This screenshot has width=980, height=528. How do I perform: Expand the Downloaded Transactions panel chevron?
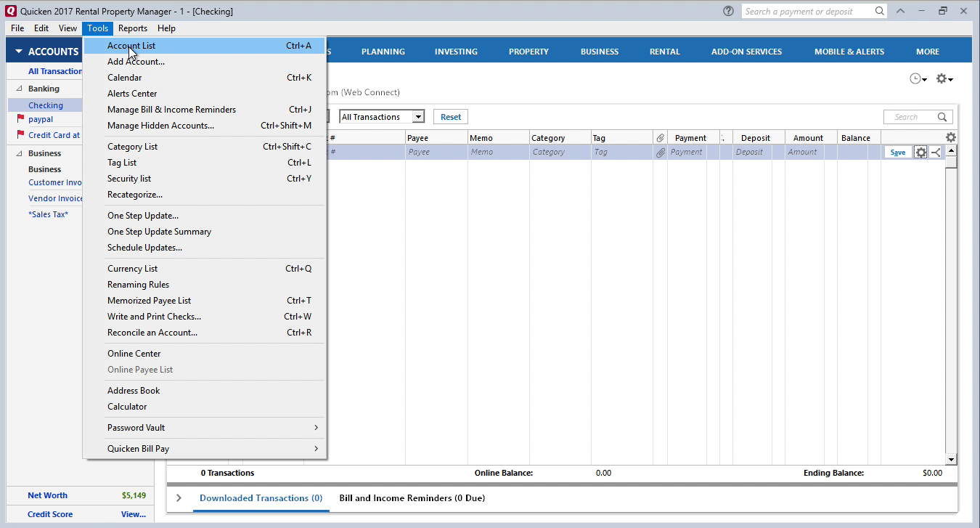(x=179, y=498)
